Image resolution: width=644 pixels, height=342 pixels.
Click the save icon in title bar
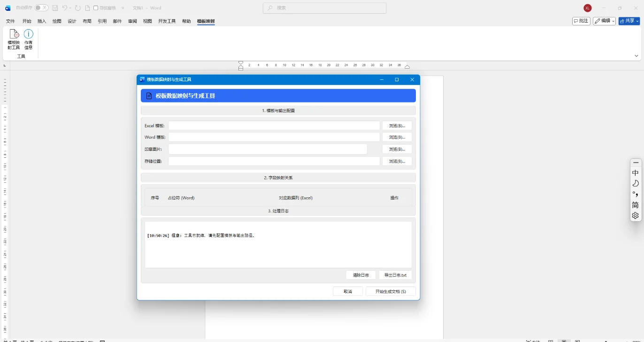[55, 8]
